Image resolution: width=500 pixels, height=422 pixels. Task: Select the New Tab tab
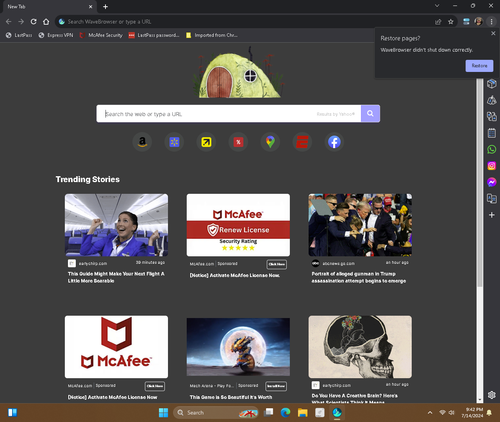(x=48, y=7)
